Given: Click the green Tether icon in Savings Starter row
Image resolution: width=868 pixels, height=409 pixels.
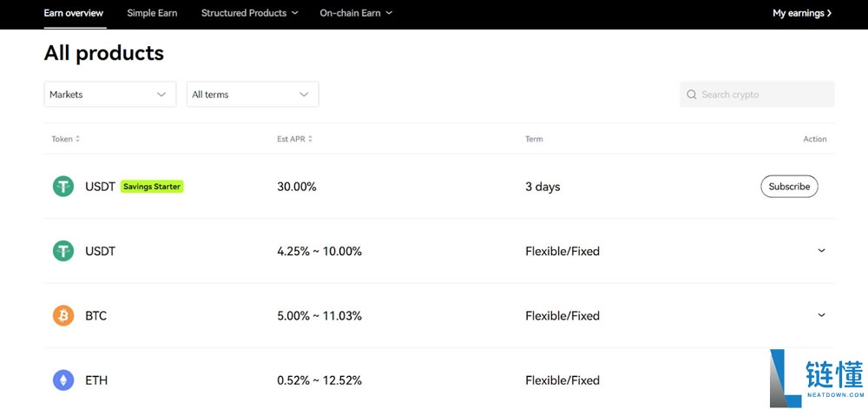Looking at the screenshot, I should click(x=63, y=187).
